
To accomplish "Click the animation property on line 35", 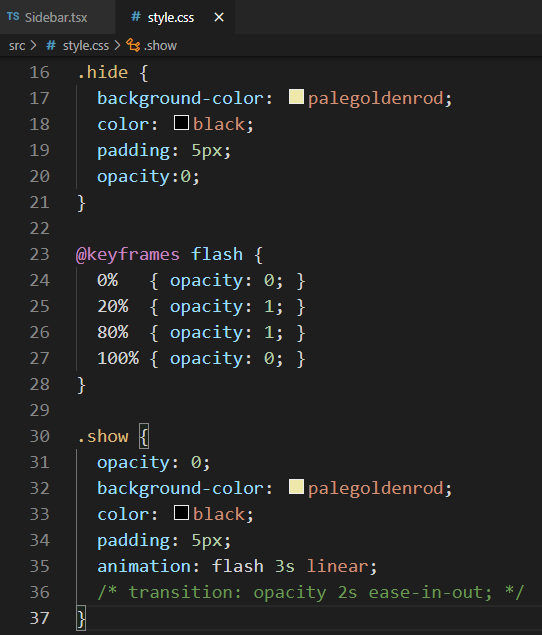I will tap(143, 566).
